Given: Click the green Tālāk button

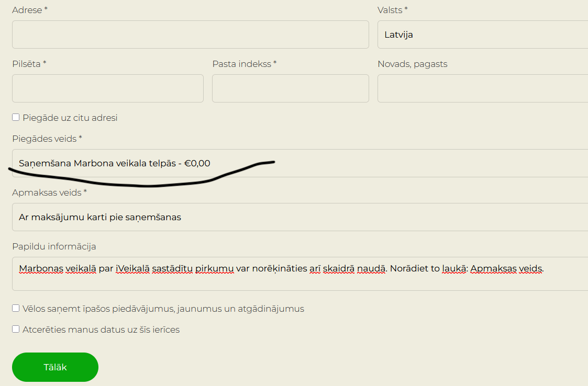Looking at the screenshot, I should tap(55, 367).
